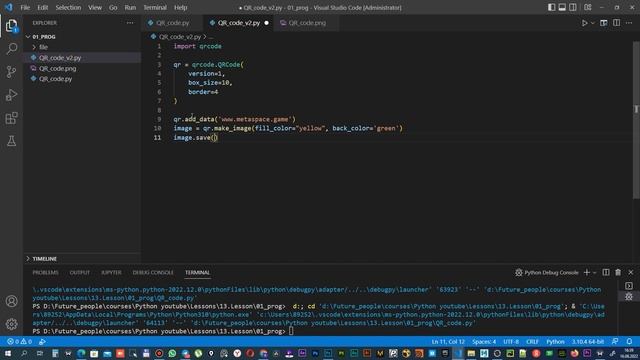Open the View menu
Viewport: 640px width, 360px height.
click(x=95, y=7)
